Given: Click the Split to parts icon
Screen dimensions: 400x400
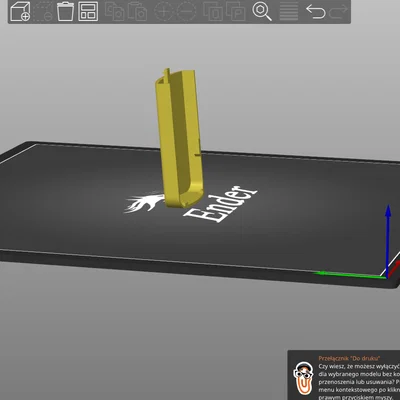Looking at the screenshot, I should point(236,11).
